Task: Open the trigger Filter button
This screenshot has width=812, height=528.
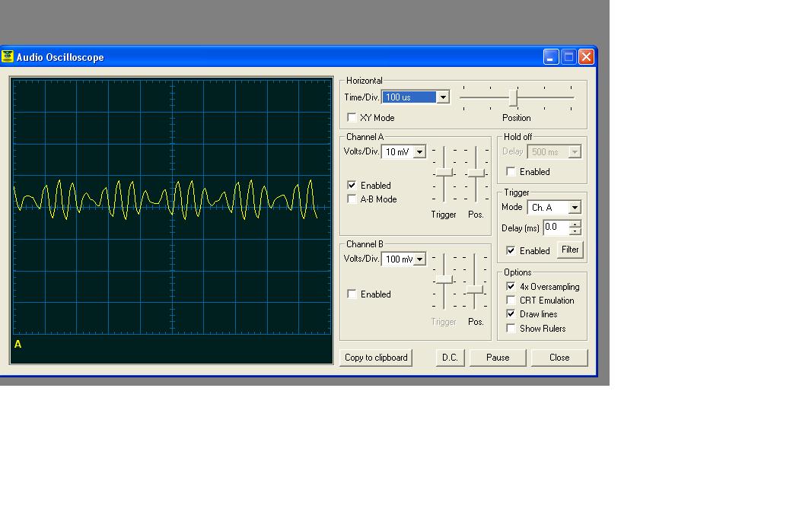Action: (x=570, y=250)
